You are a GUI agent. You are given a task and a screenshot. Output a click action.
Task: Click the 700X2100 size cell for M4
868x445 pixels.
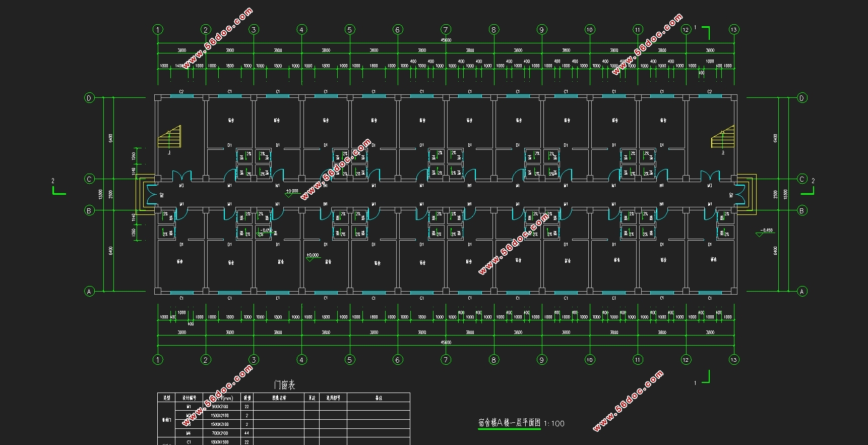click(x=220, y=433)
